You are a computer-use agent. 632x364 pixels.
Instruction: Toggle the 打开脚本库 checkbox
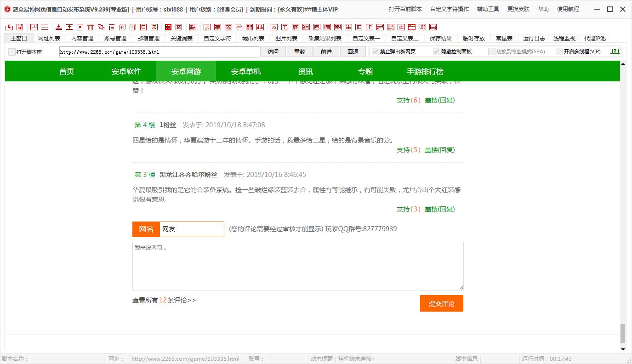tap(11, 52)
